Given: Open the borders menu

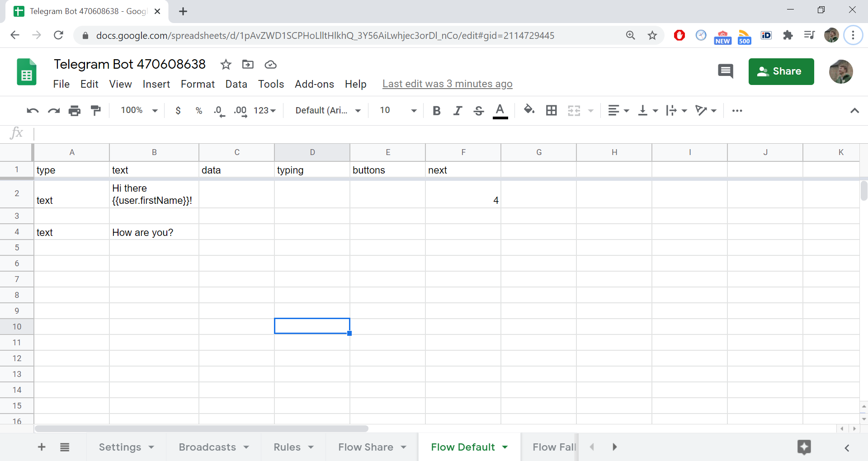Looking at the screenshot, I should [552, 111].
